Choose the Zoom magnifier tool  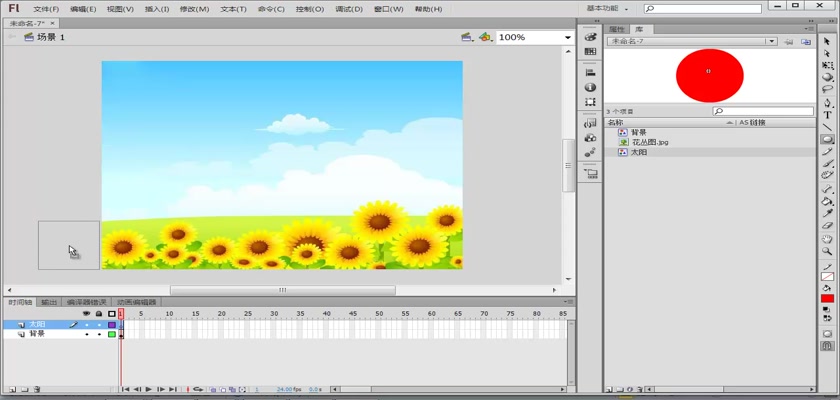[828, 251]
